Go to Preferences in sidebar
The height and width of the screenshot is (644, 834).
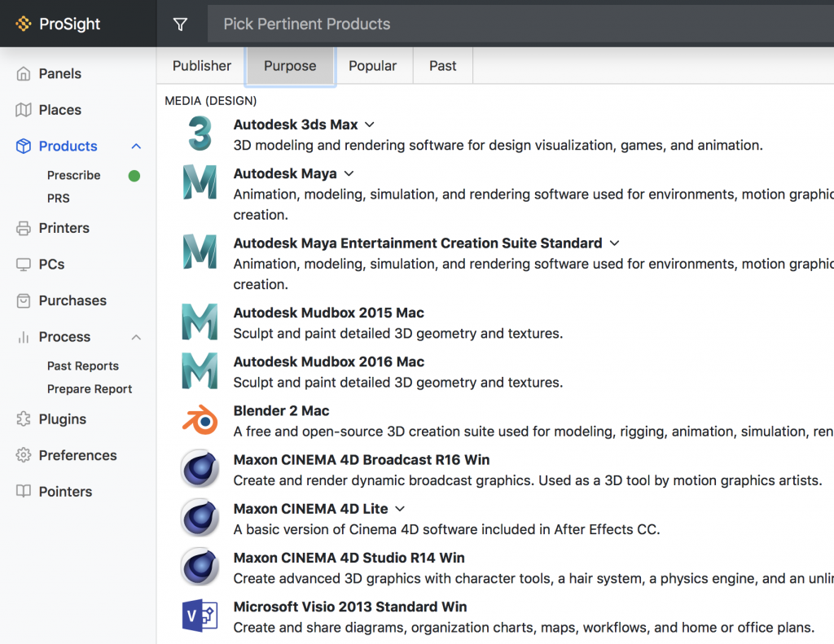click(x=78, y=455)
